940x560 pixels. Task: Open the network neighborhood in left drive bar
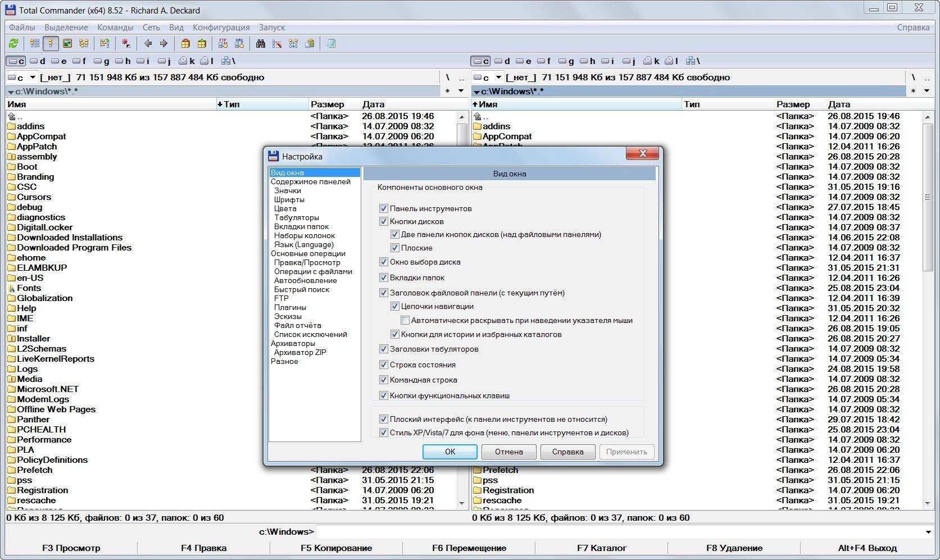point(228,61)
